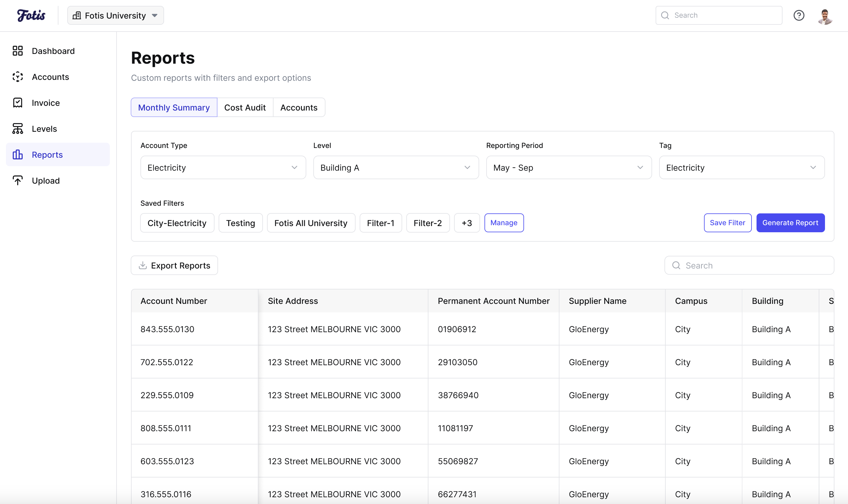The image size is (848, 504).
Task: Select the Dashboard icon in the sidebar
Action: pos(18,51)
